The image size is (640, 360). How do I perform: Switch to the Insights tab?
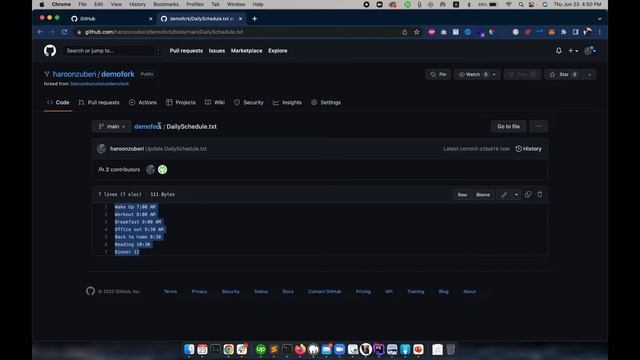(287, 102)
